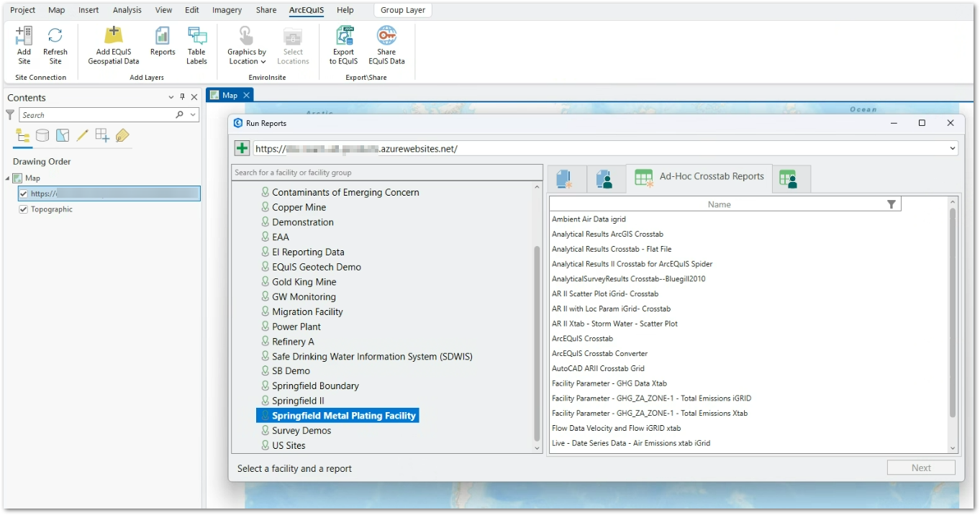Open the Label panel in Contents

point(122,135)
